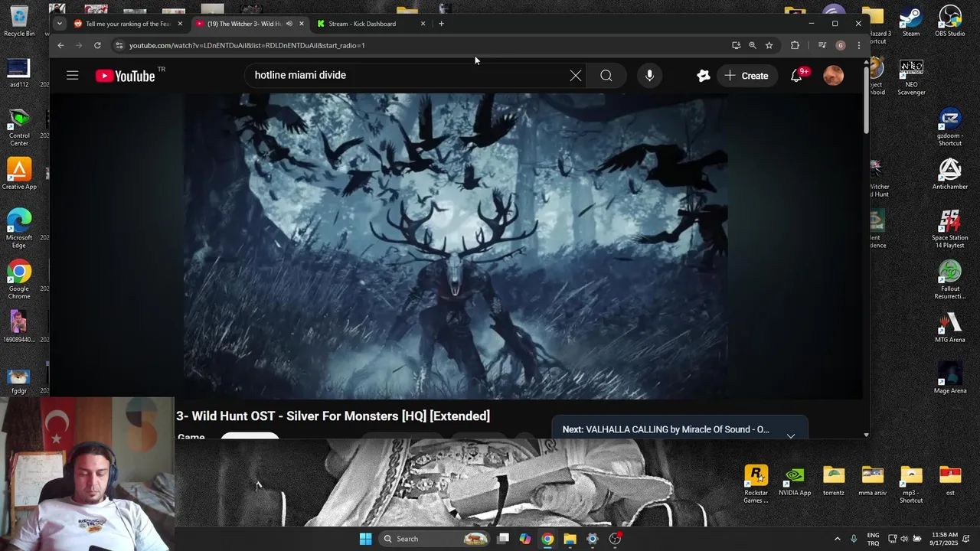The height and width of the screenshot is (551, 980).
Task: Switch to the Reddit ranking tab
Action: [x=127, y=24]
